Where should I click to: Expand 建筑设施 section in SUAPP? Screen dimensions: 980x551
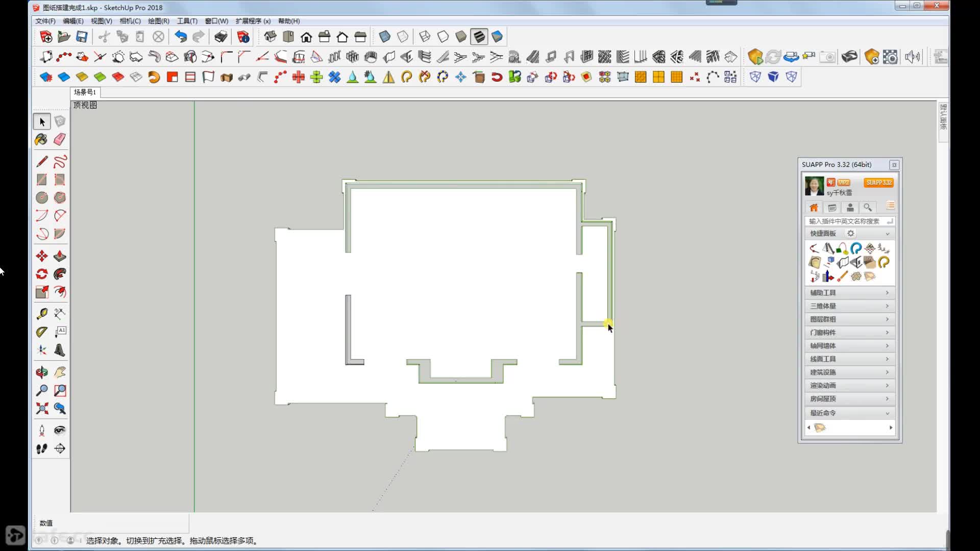(x=850, y=372)
